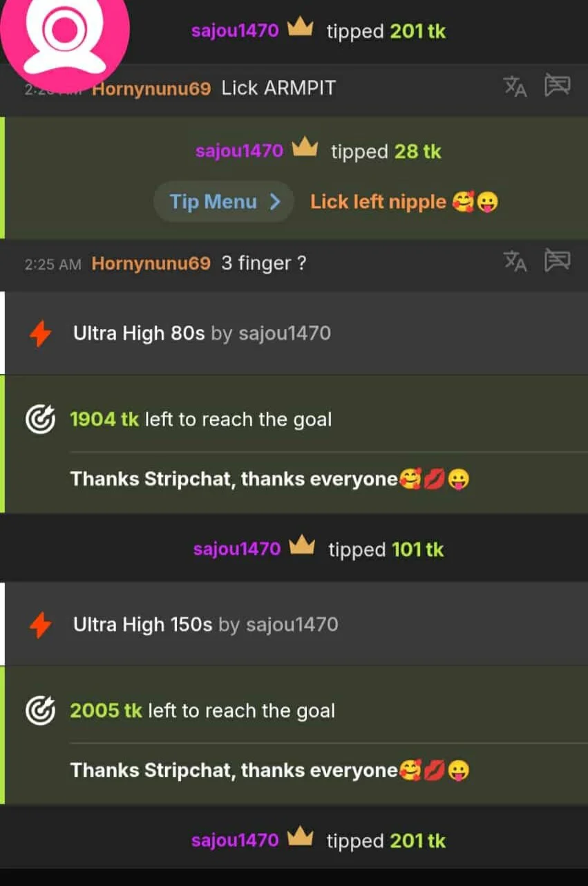Report the "Lick ARMPIT" message via flag icon
Viewport: 588px width, 886px height.
(557, 86)
